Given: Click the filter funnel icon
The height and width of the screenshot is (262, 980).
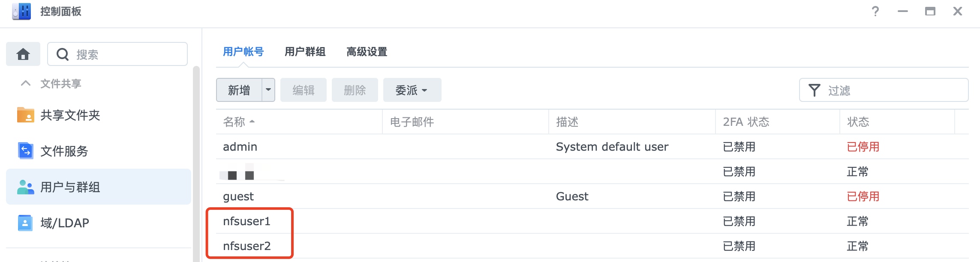Looking at the screenshot, I should [x=814, y=90].
